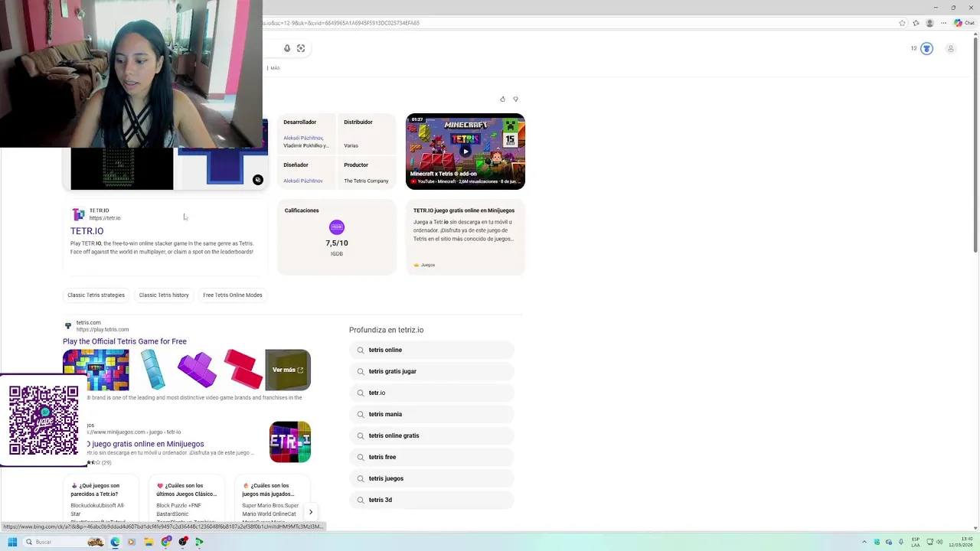The width and height of the screenshot is (980, 551).
Task: Search related query tetris 3d
Action: (431, 500)
